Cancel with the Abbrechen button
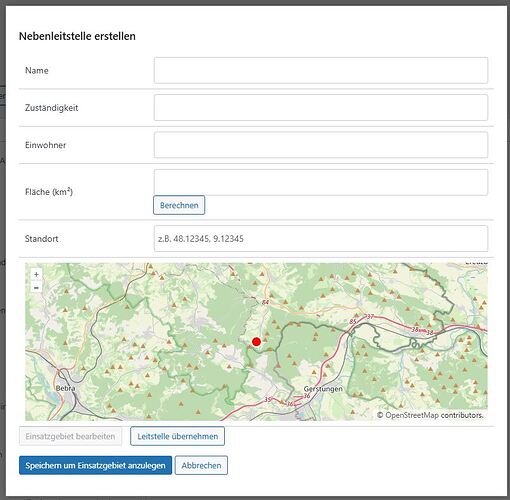This screenshot has height=500, width=510. pos(201,465)
